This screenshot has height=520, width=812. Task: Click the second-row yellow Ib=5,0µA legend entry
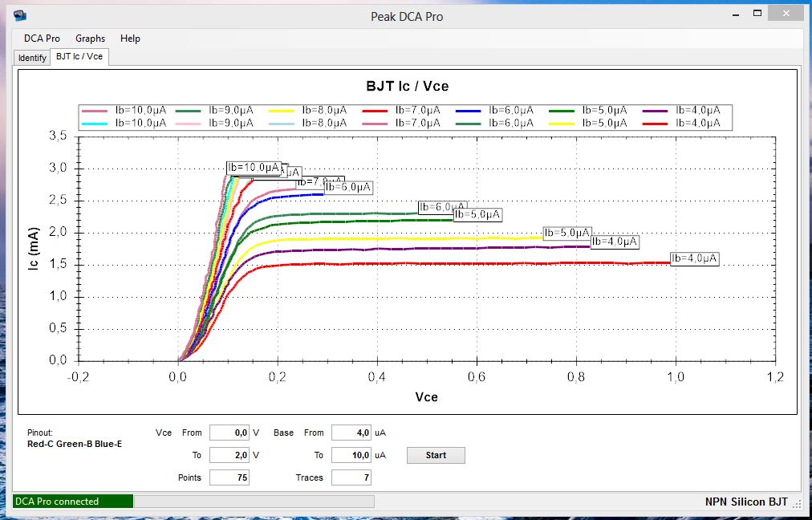pyautogui.click(x=588, y=124)
